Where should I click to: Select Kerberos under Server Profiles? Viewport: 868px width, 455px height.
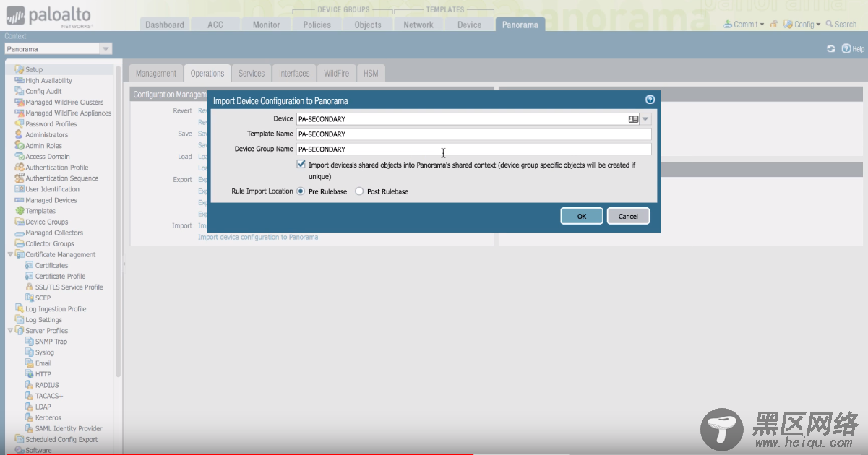tap(48, 417)
